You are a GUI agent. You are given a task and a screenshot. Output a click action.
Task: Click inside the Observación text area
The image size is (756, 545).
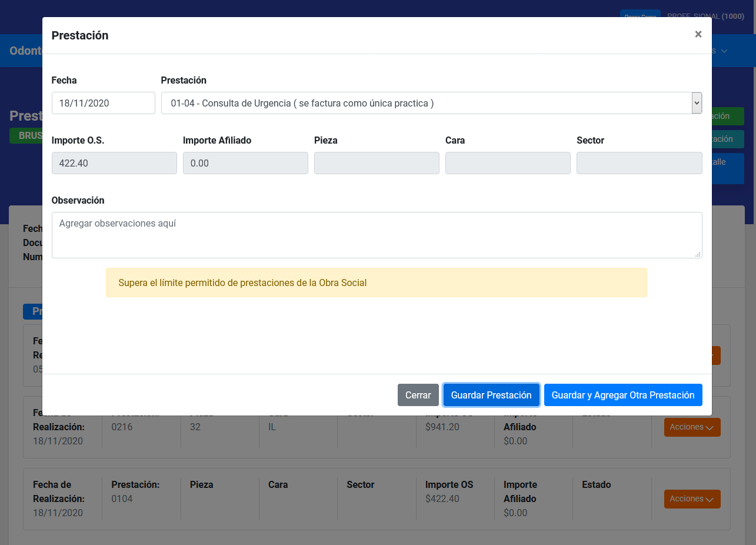click(x=377, y=235)
